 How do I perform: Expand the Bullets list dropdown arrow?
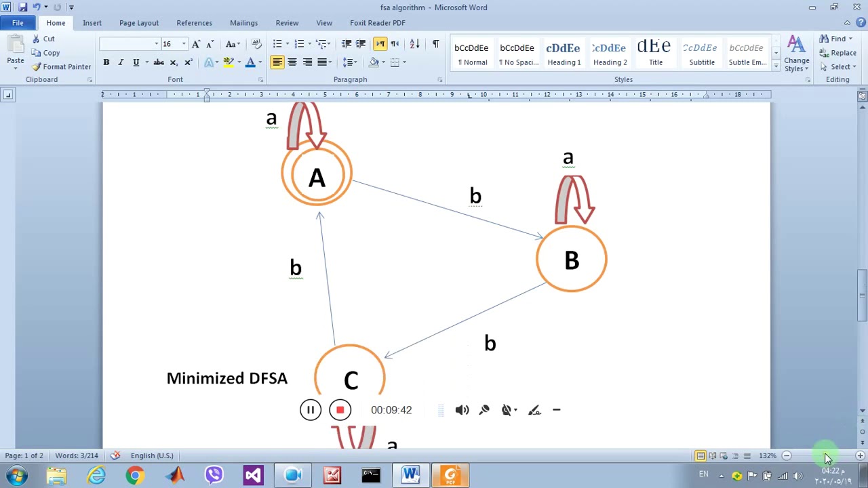[288, 44]
